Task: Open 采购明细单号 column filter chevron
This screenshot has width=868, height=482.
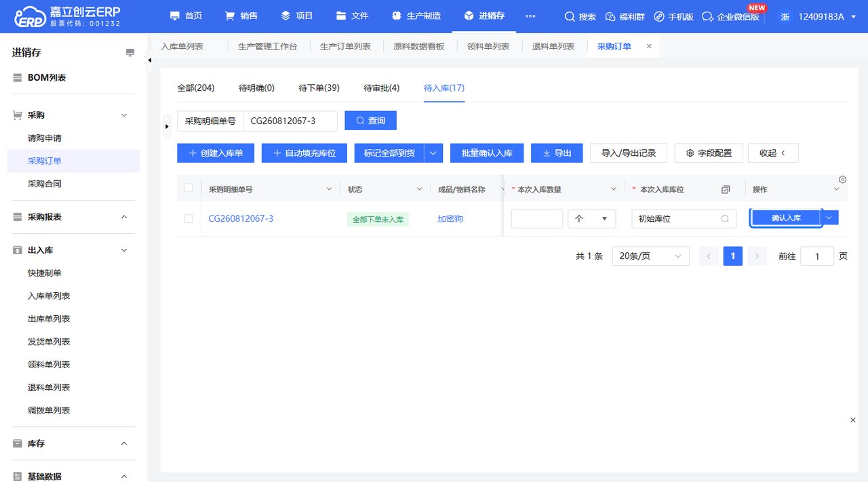Action: pos(330,190)
